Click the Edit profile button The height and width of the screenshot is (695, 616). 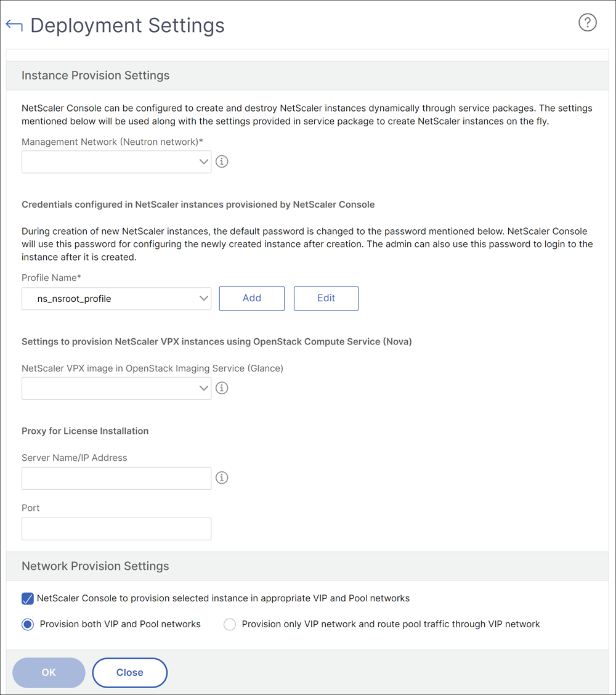tap(326, 298)
